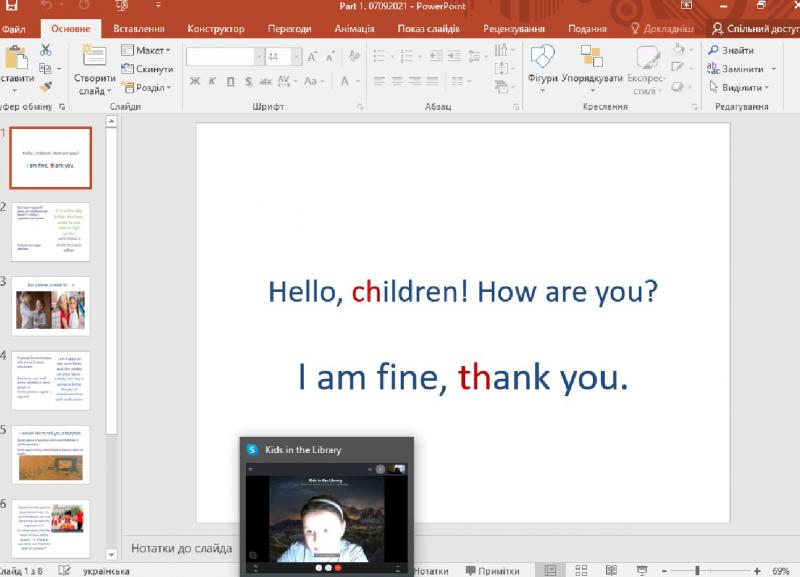800x577 pixels.
Task: Click Знайти find button
Action: (x=731, y=50)
